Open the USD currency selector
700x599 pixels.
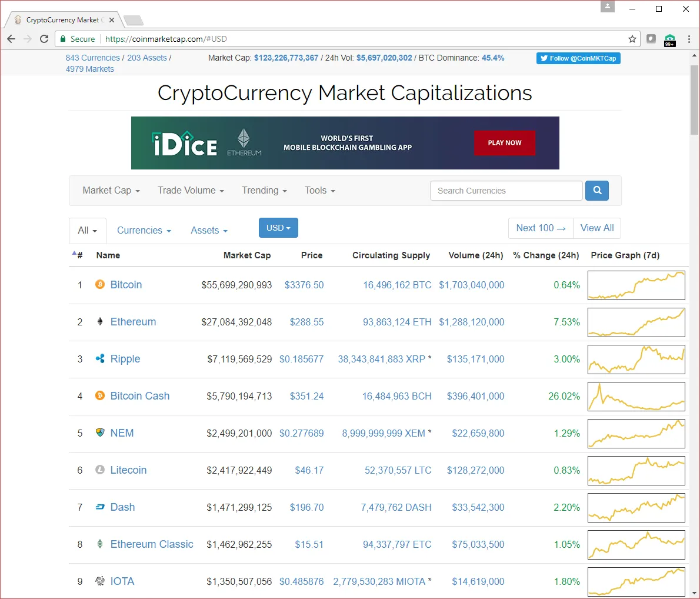coord(279,228)
